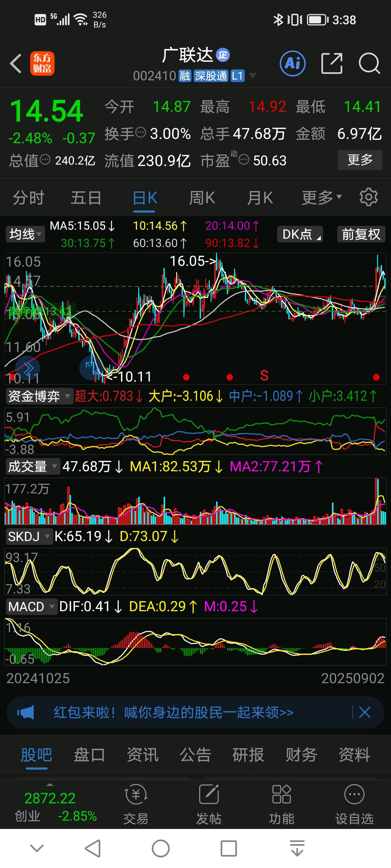Select the 日K chart tab
This screenshot has height=868, width=391.
click(145, 198)
